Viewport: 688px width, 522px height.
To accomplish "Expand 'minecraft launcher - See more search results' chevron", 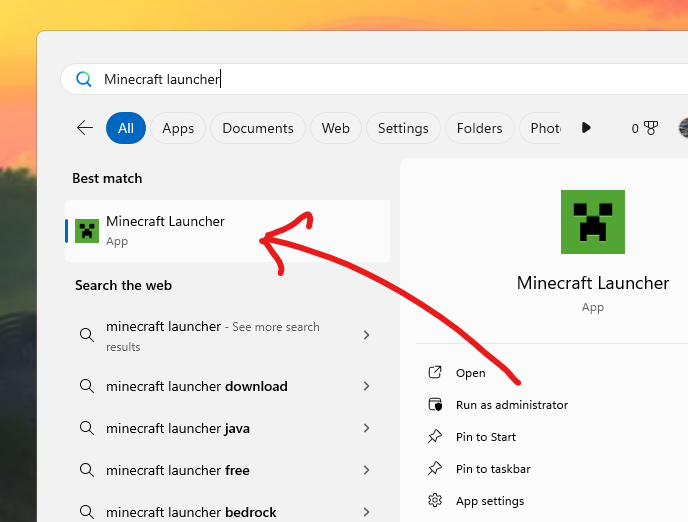I will pyautogui.click(x=367, y=335).
